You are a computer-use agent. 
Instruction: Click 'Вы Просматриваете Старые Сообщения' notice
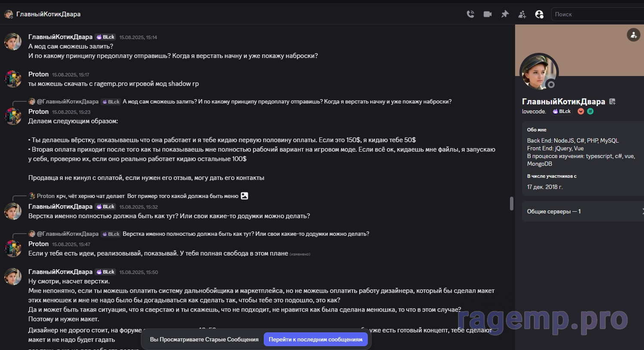pyautogui.click(x=204, y=339)
